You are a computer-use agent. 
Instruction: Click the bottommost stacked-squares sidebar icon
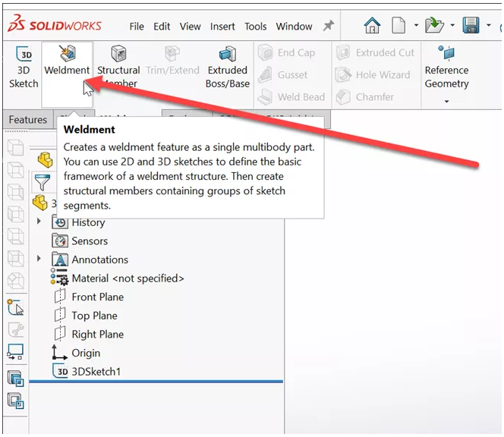pos(15,401)
